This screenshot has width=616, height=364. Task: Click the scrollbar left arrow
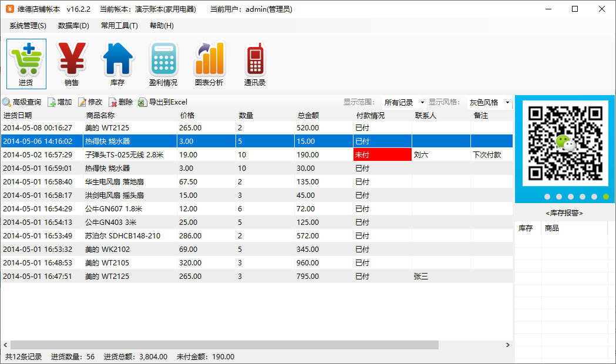click(5, 345)
